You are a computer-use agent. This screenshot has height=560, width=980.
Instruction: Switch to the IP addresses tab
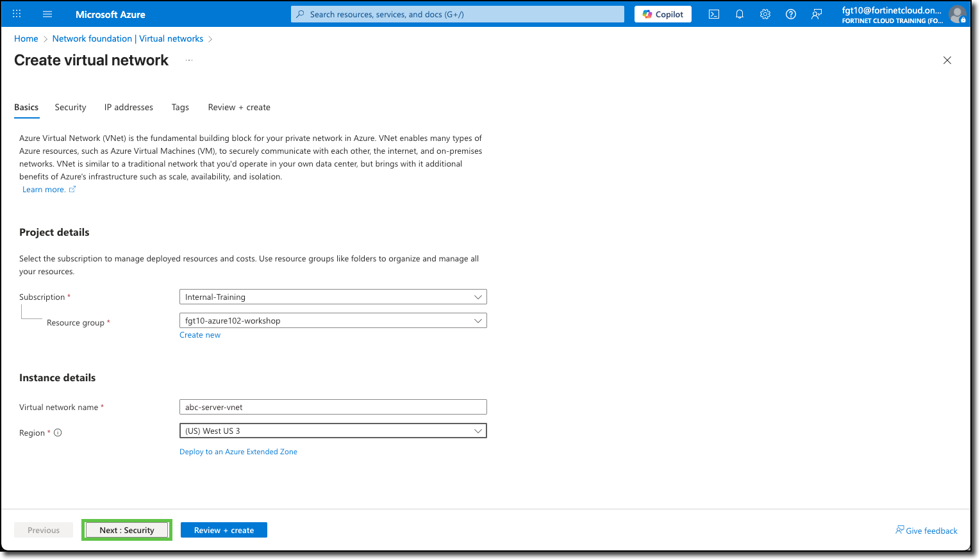point(128,107)
